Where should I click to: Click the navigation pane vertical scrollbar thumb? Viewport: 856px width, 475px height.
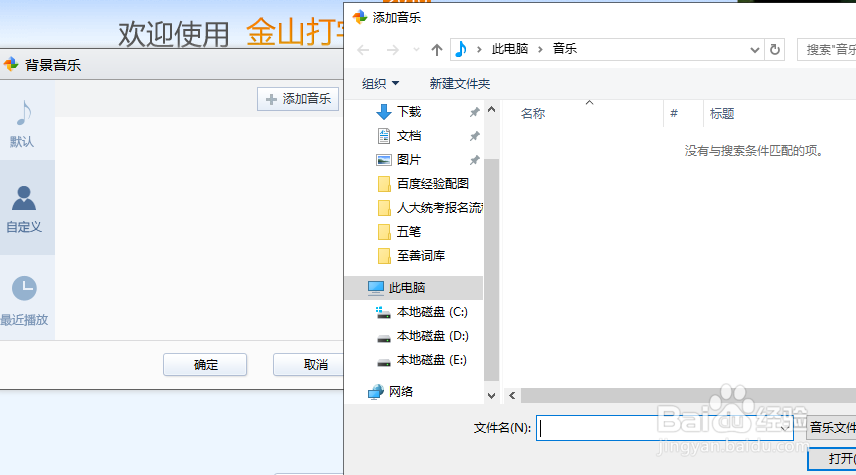pos(491,270)
